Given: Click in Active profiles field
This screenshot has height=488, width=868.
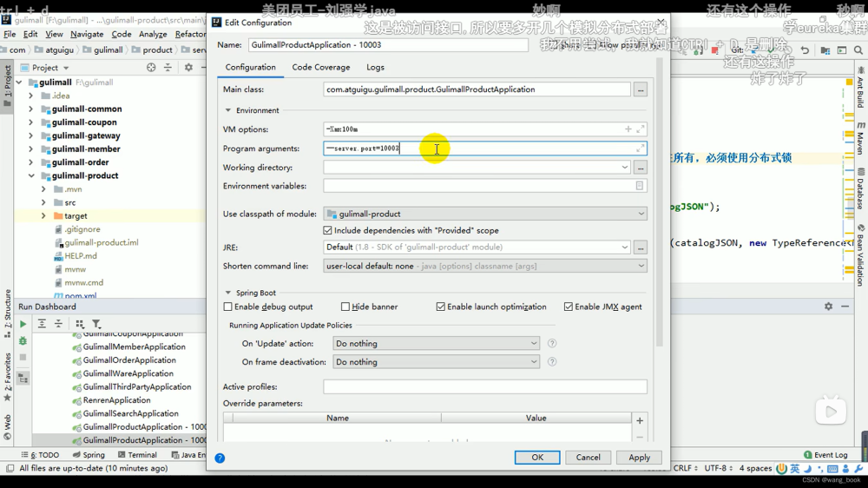Looking at the screenshot, I should tap(485, 386).
